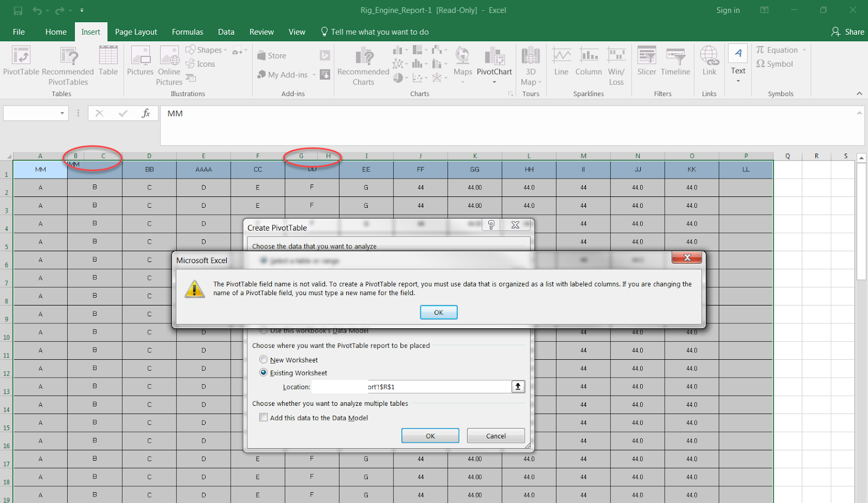Enable Add this data to the Data Model
This screenshot has height=503, width=868.
coord(264,417)
